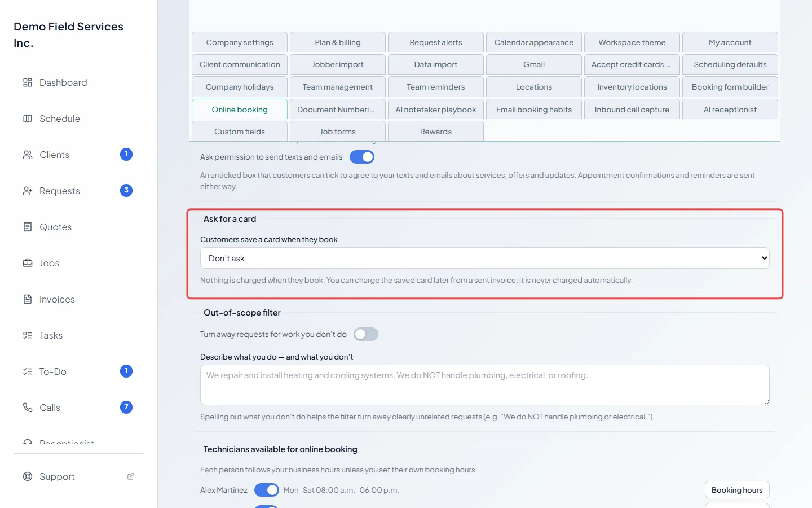This screenshot has width=812, height=508.
Task: Click the To-Do count badge
Action: point(126,371)
